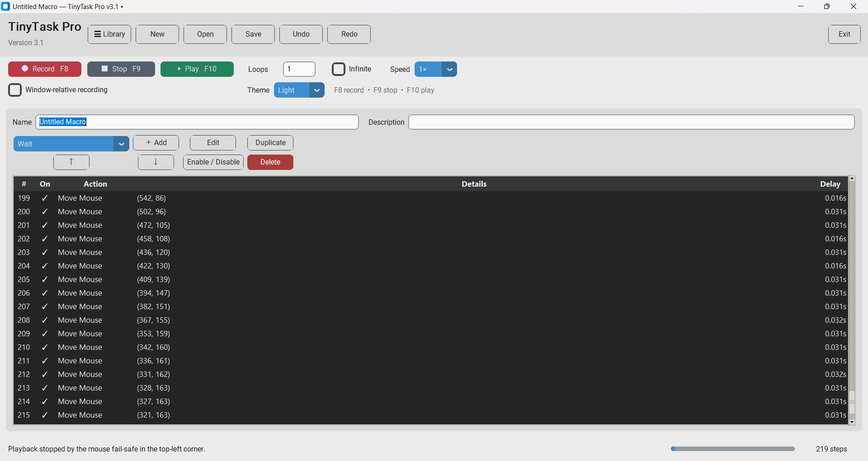Open the Theme dropdown
Screen dimensions: 868x461
click(299, 90)
